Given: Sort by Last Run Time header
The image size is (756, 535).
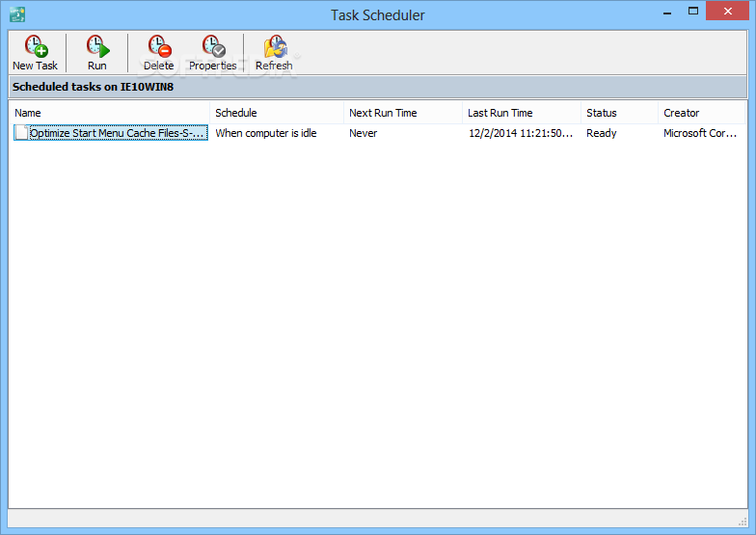Looking at the screenshot, I should point(522,113).
